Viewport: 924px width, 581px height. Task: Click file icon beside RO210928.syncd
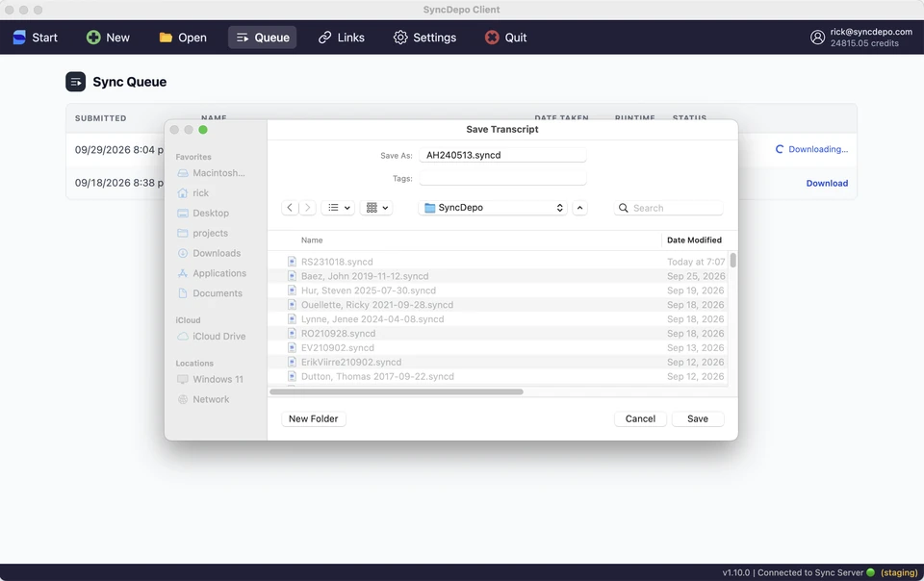(292, 333)
